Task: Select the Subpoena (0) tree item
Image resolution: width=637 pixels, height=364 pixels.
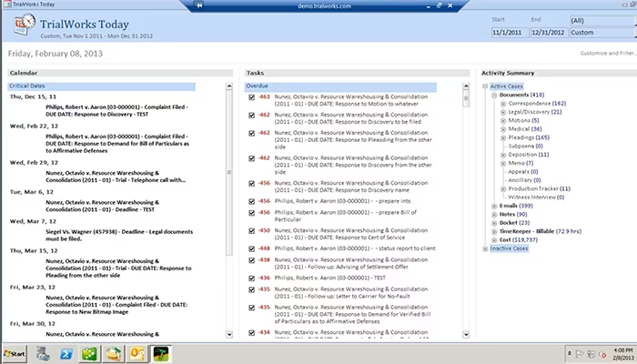Action: 525,146
